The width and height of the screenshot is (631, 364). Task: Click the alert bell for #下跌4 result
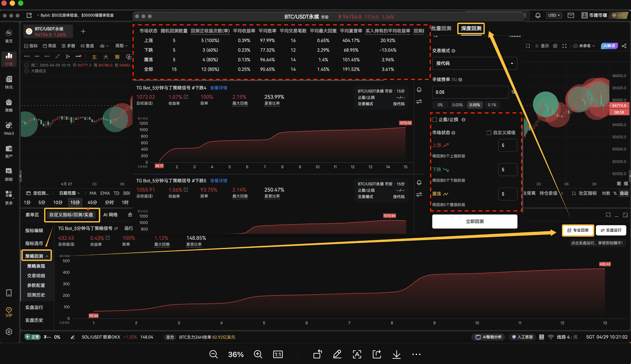point(419,90)
